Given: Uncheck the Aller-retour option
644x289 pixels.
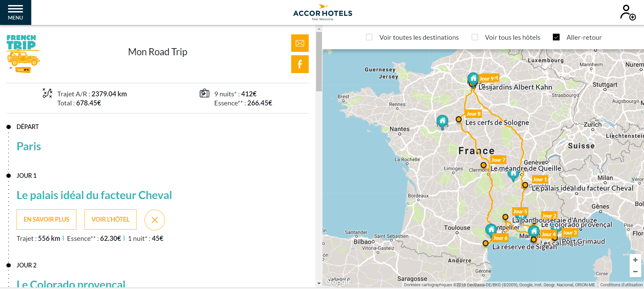Looking at the screenshot, I should pos(556,37).
